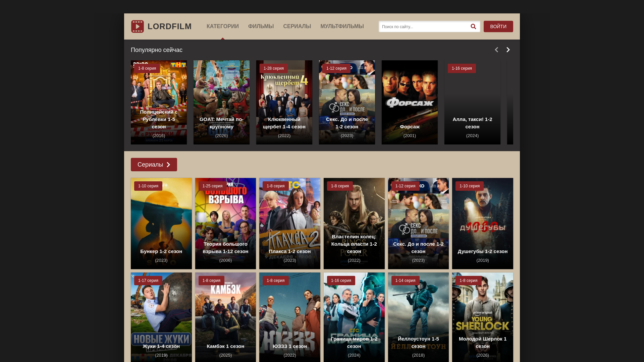Open the Фильмы menu item

pos(261,26)
